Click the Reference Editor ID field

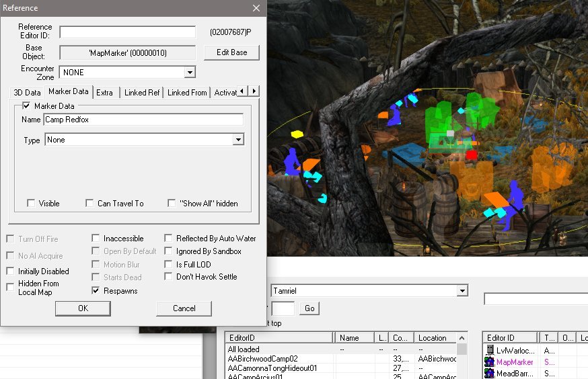128,32
